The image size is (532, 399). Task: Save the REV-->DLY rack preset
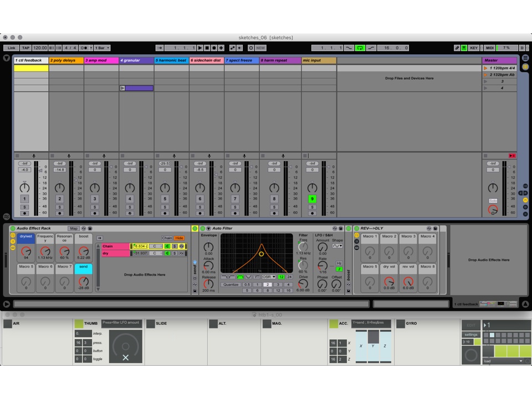pos(436,228)
